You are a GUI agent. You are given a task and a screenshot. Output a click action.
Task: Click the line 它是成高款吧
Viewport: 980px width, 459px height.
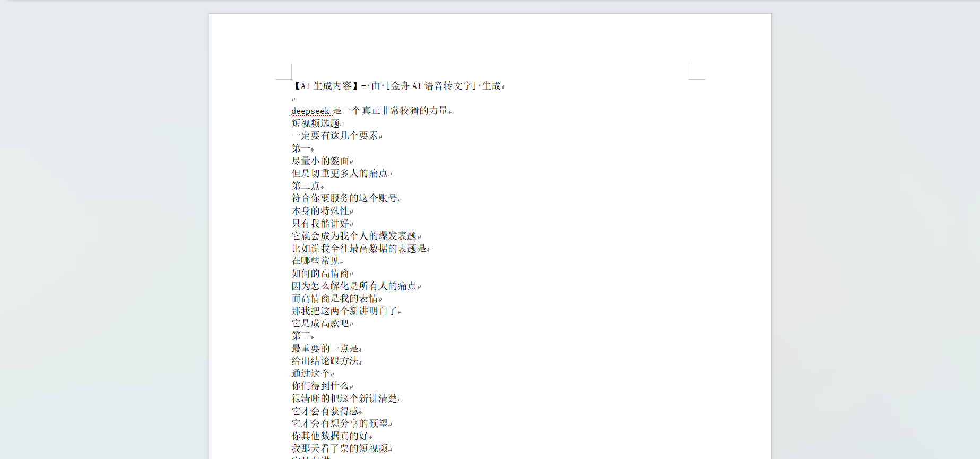click(320, 323)
